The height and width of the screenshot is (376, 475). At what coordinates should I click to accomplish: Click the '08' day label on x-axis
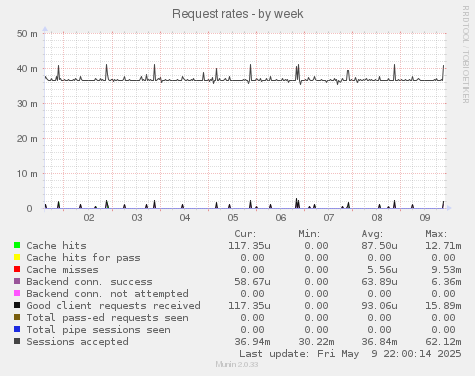coord(377,218)
